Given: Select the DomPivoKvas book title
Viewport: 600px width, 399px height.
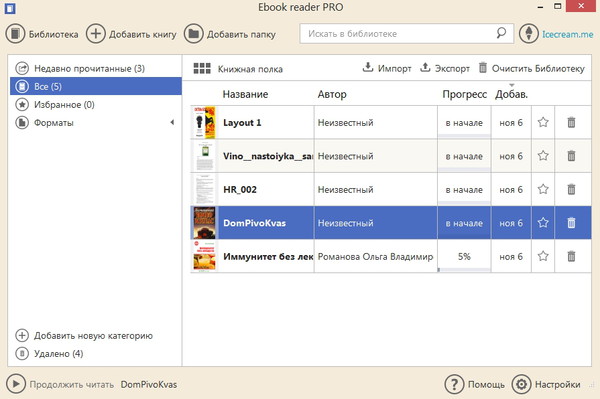Looking at the screenshot, I should click(x=254, y=223).
